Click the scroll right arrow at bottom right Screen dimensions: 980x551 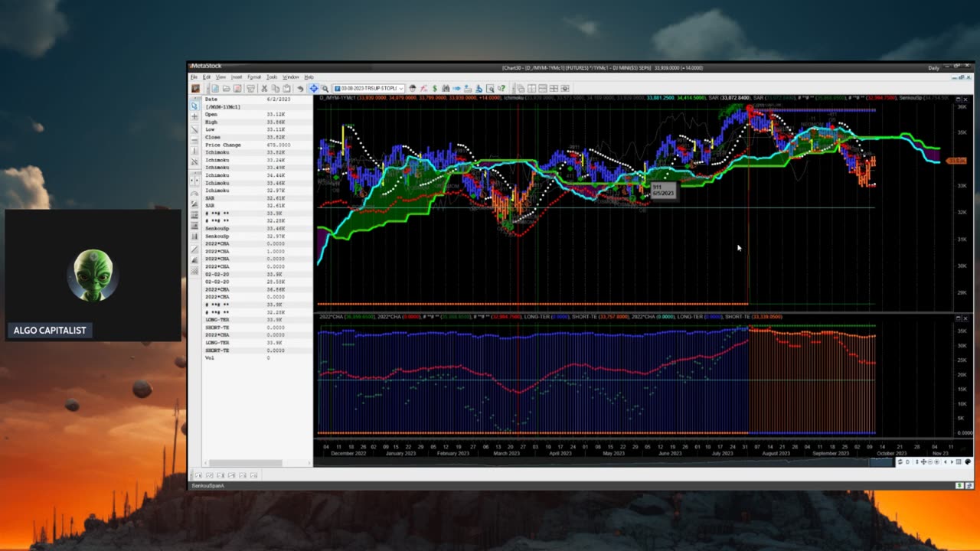coord(952,461)
